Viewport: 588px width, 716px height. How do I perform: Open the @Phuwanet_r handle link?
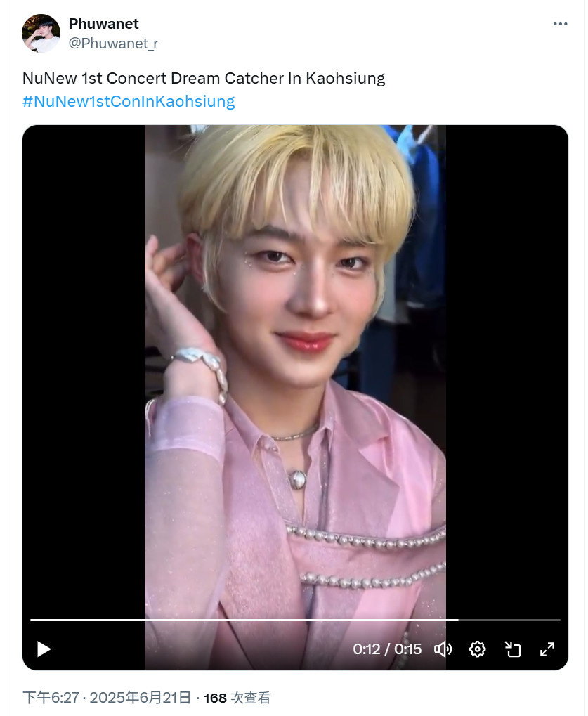(113, 44)
